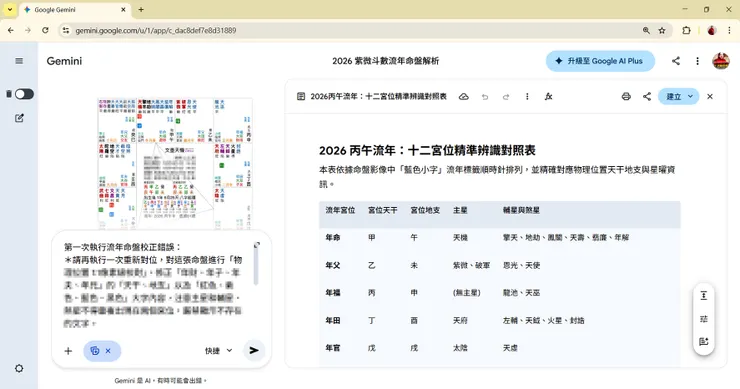Screen dimensions: 740x389
Task: Select the Google Gemini browser tab
Action: click(75, 10)
